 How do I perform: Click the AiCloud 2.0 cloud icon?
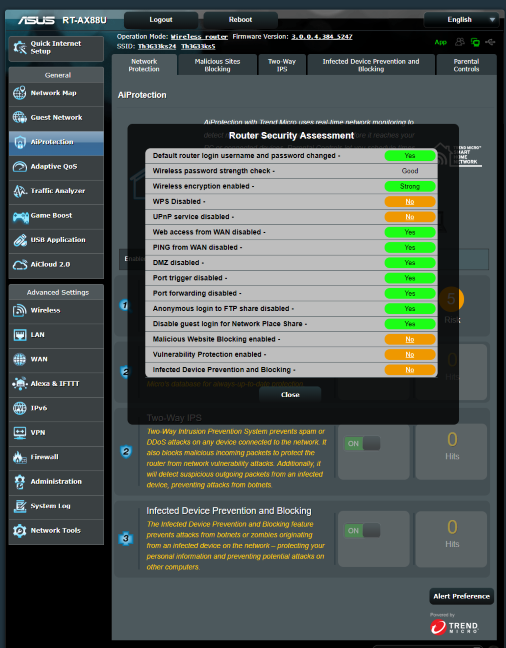(x=19, y=264)
